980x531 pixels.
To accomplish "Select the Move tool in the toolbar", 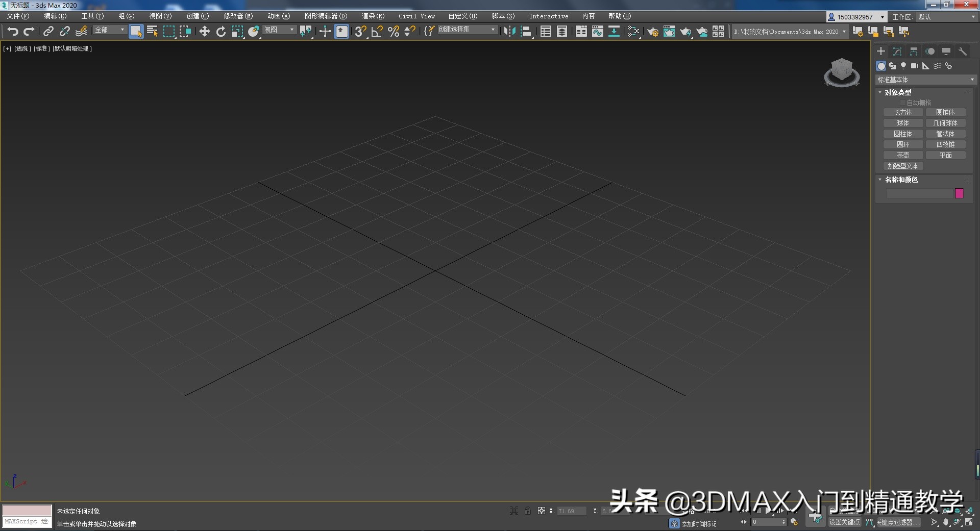I will (204, 31).
